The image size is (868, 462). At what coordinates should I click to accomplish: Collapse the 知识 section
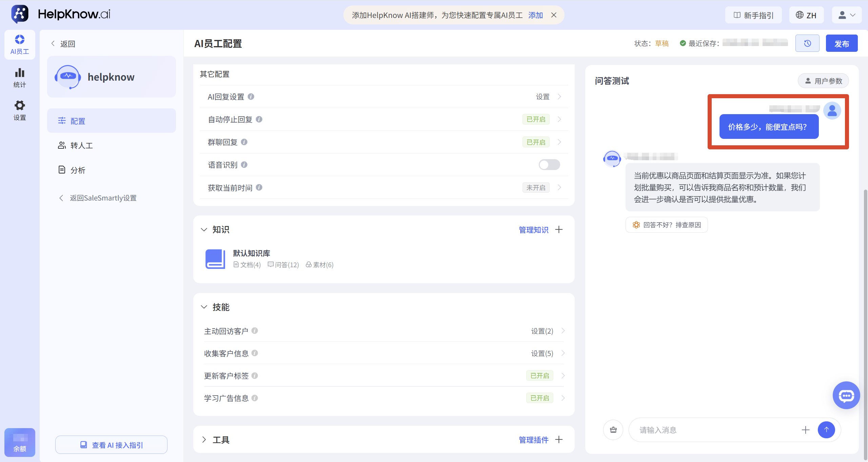click(204, 230)
